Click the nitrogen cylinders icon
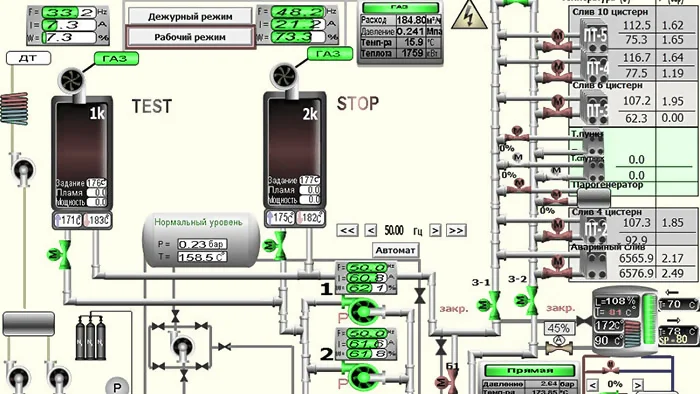Screen dimensions: 700x394 tap(90, 337)
